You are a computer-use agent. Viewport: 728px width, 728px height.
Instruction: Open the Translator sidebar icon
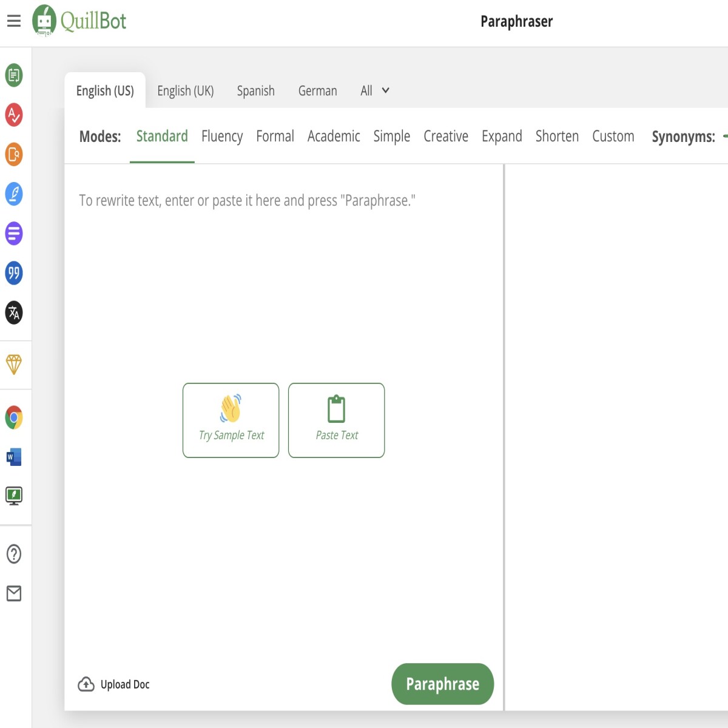(x=14, y=312)
